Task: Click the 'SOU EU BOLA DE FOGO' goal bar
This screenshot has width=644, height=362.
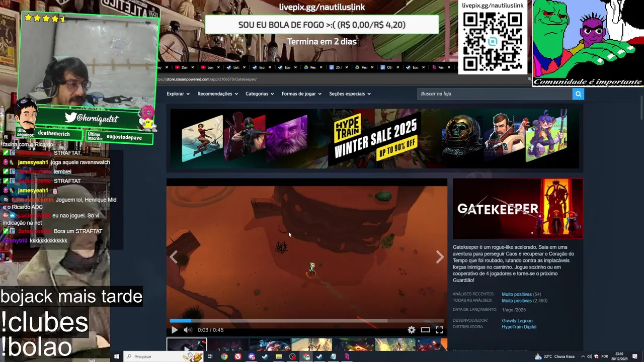Action: click(322, 25)
